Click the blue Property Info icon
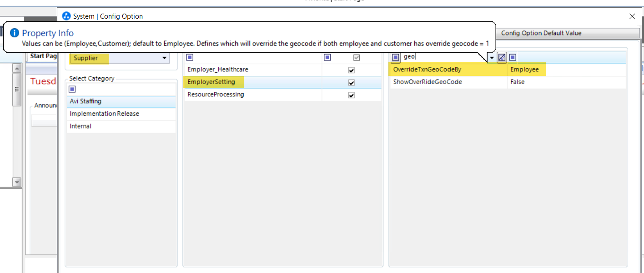 coord(15,33)
